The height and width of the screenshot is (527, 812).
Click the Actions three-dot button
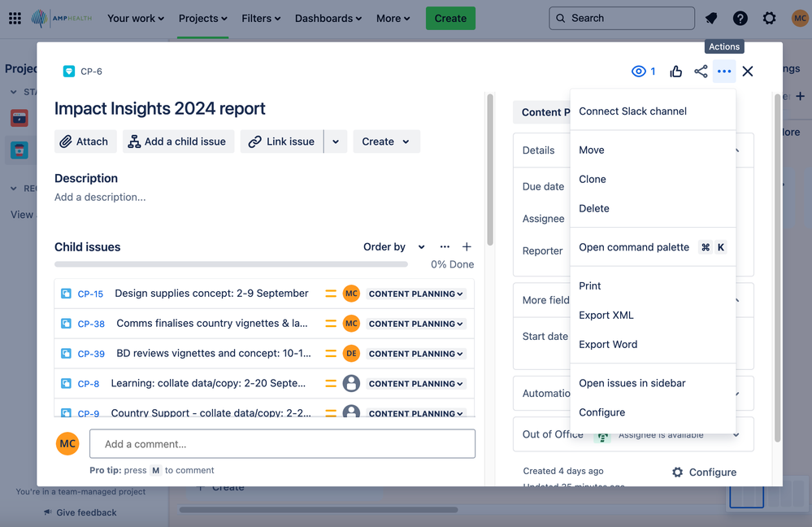point(724,72)
